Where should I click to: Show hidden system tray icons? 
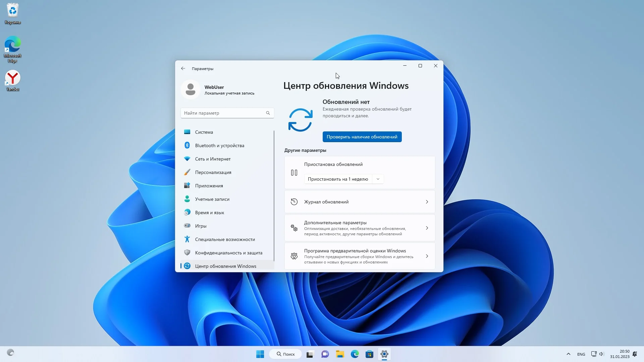coord(568,354)
